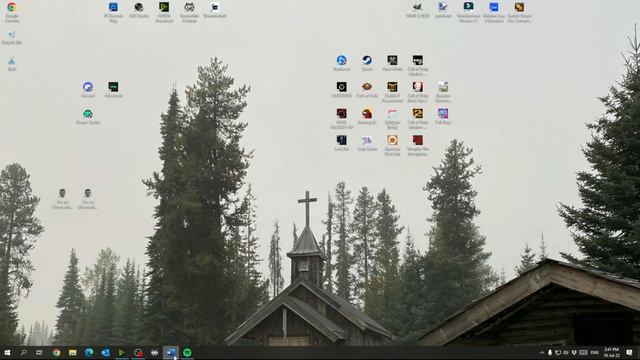Select the GIMP desktop shortcut
The width and height of the screenshot is (640, 360).
418,10
